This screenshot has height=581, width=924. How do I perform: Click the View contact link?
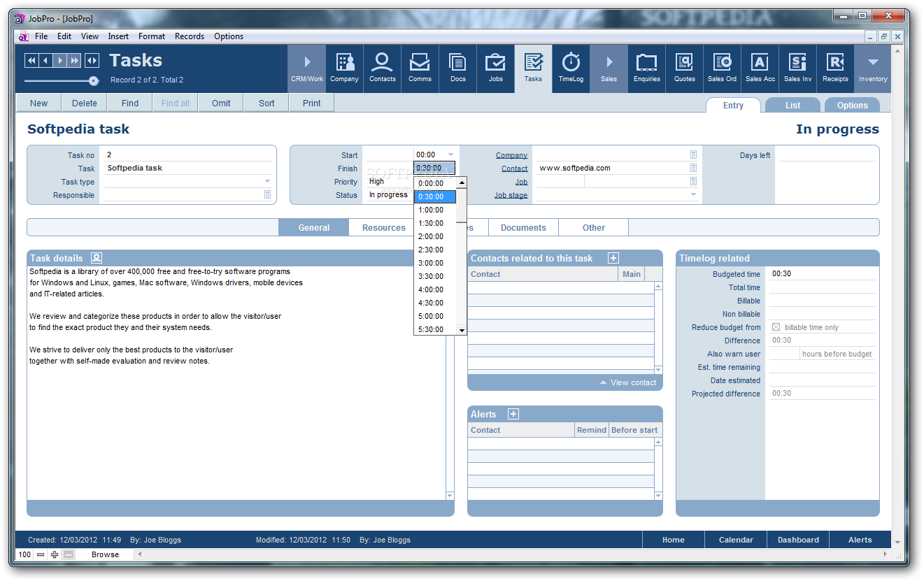click(x=628, y=382)
